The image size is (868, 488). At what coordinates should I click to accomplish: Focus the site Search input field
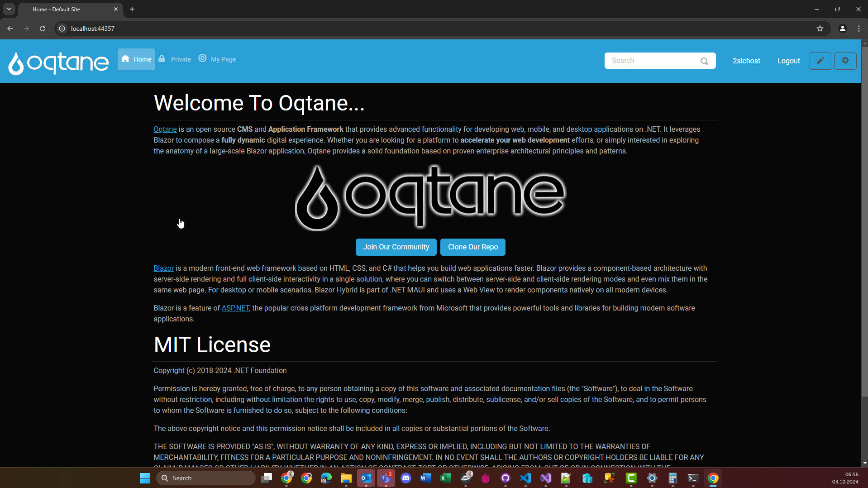(652, 61)
